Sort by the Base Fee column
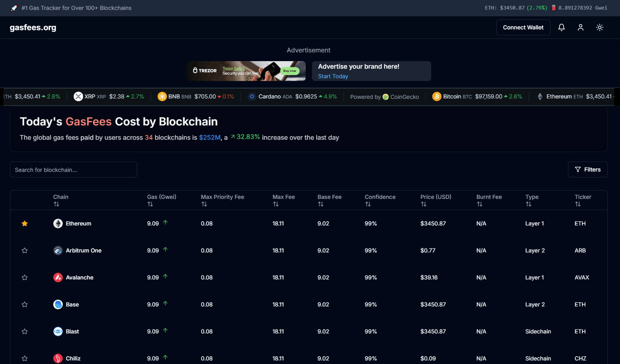Image resolution: width=620 pixels, height=364 pixels. click(321, 204)
